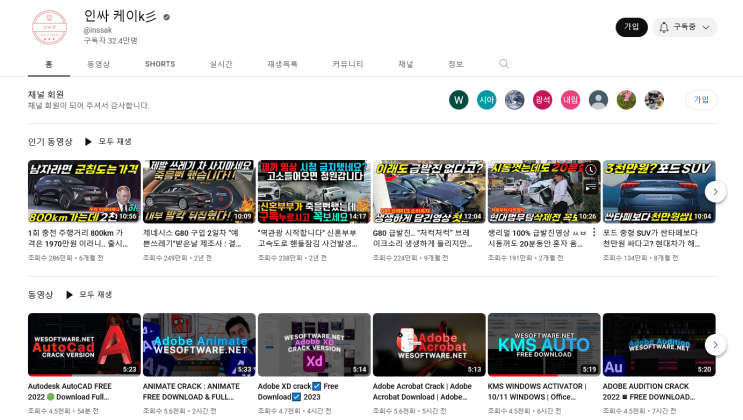
Task: Click the channel profile logo avatar
Action: pyautogui.click(x=49, y=27)
